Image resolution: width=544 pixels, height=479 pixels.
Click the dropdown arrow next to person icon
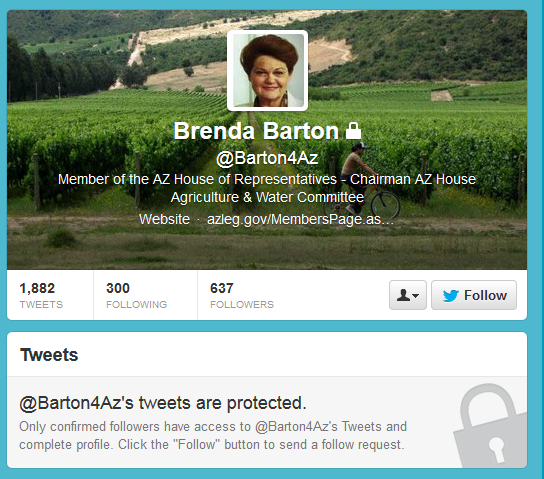click(x=416, y=296)
